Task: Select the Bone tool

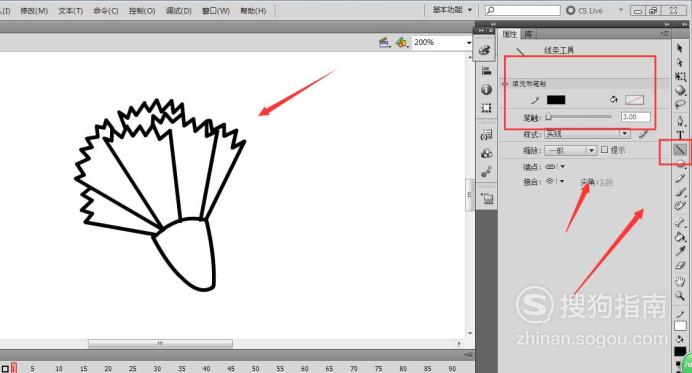Action: 680,223
